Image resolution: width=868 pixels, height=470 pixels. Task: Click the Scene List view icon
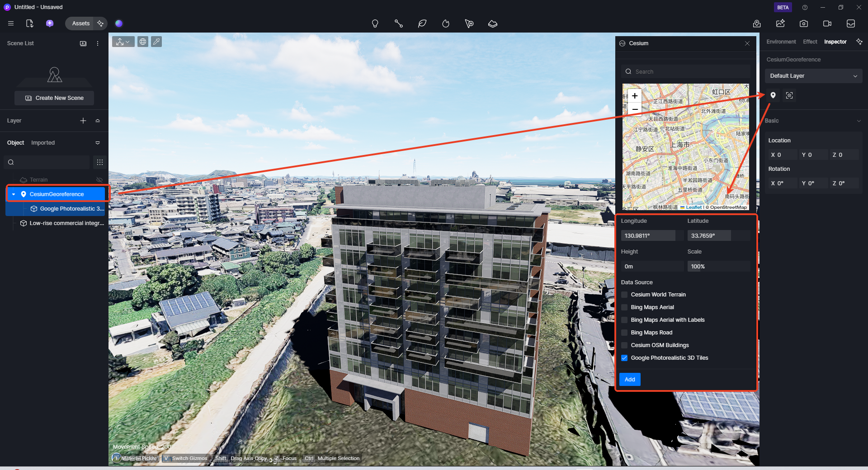click(x=83, y=43)
